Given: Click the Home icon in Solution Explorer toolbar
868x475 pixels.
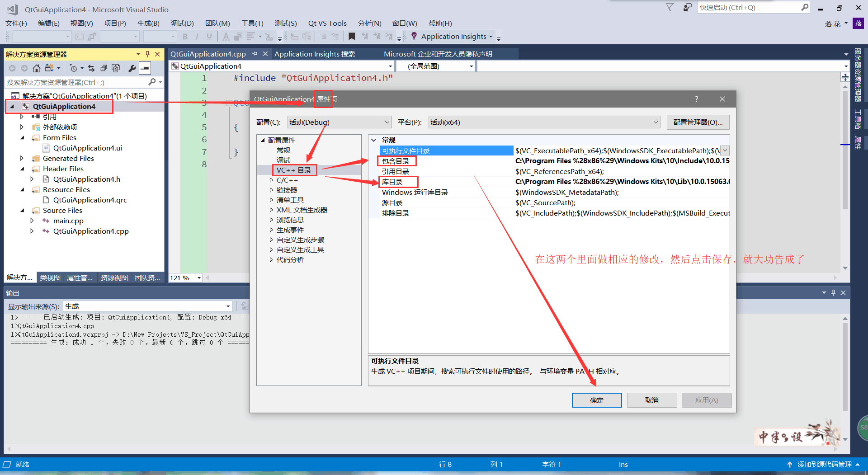Looking at the screenshot, I should point(37,68).
